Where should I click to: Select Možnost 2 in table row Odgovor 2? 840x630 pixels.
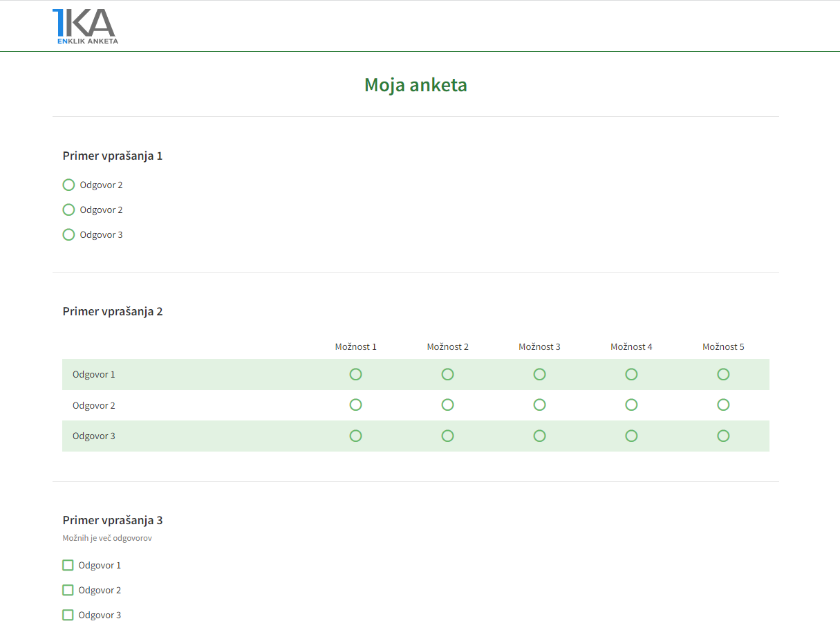coord(447,405)
